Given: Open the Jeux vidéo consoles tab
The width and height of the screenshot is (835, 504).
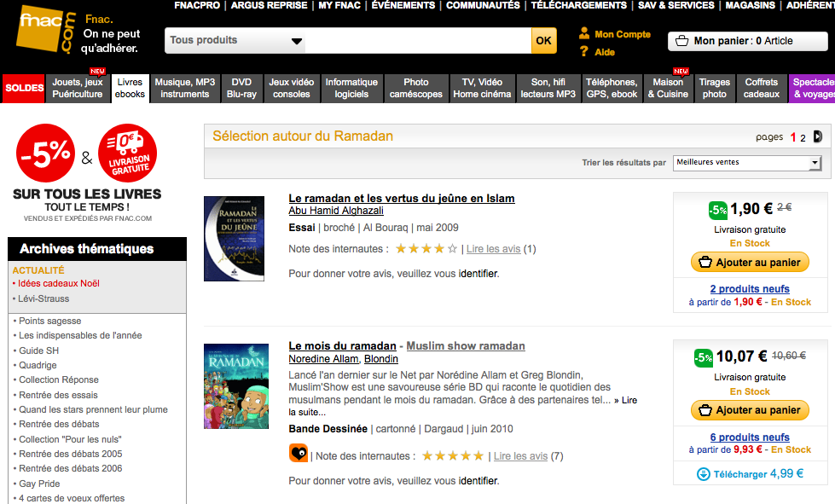Looking at the screenshot, I should coord(292,88).
